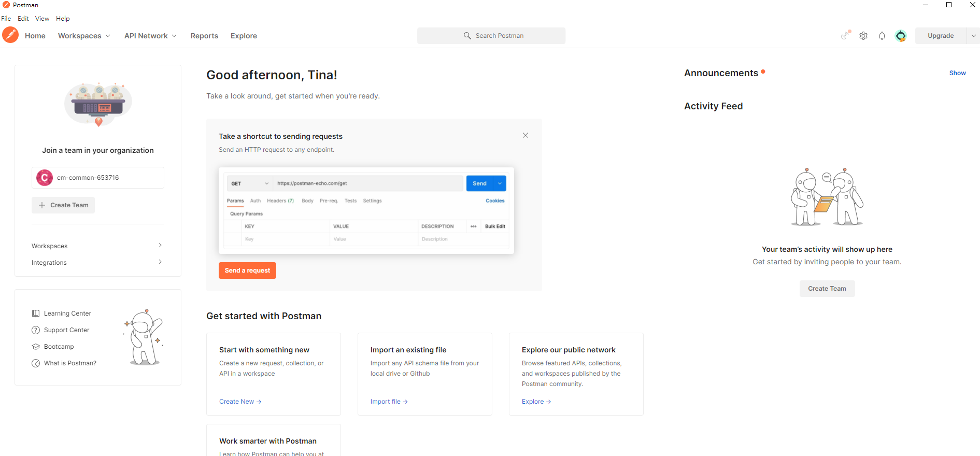Open the Support Center link
Image resolution: width=980 pixels, height=456 pixels.
pos(66,330)
